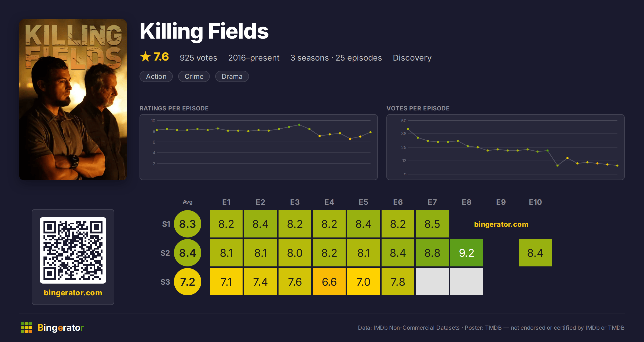Click the S3 average 7.2 circle
This screenshot has height=342, width=644.
coord(188,282)
